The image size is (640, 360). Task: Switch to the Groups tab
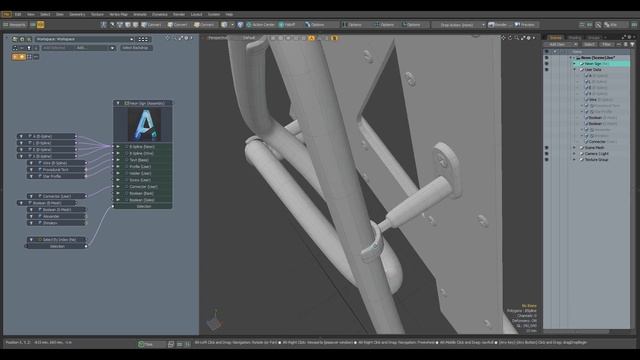point(593,38)
